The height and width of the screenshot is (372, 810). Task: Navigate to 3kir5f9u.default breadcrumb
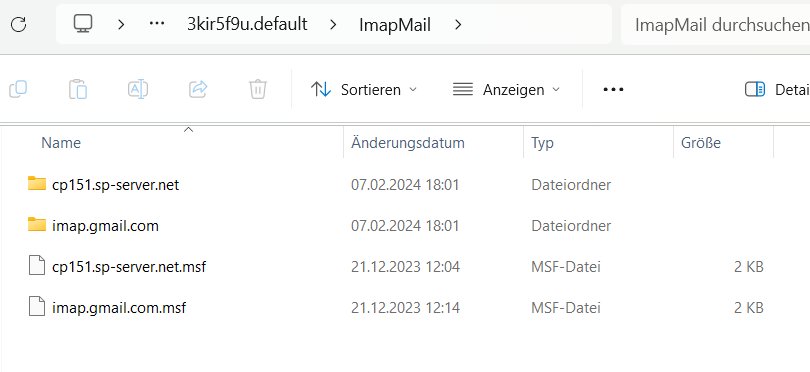[x=247, y=24]
